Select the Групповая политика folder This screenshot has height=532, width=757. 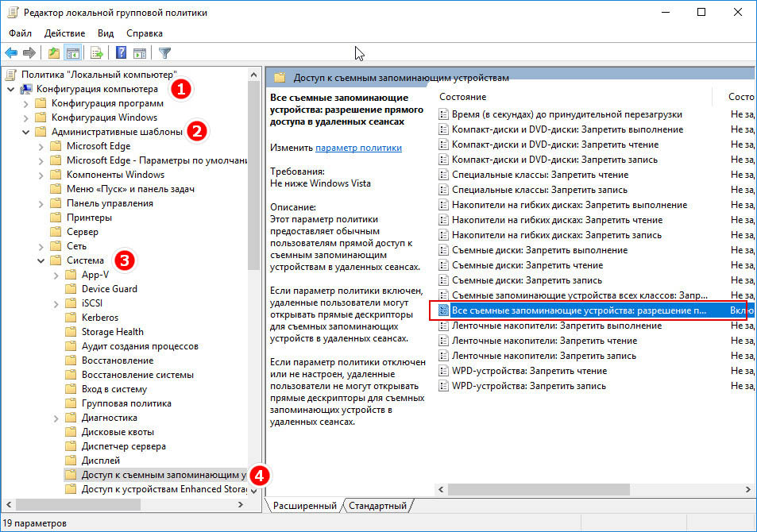point(126,403)
